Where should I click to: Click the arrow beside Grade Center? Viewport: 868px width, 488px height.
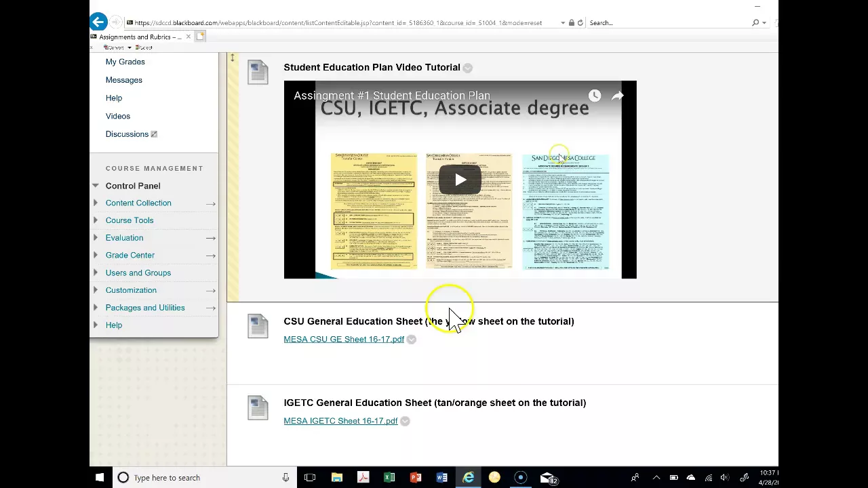tap(210, 256)
